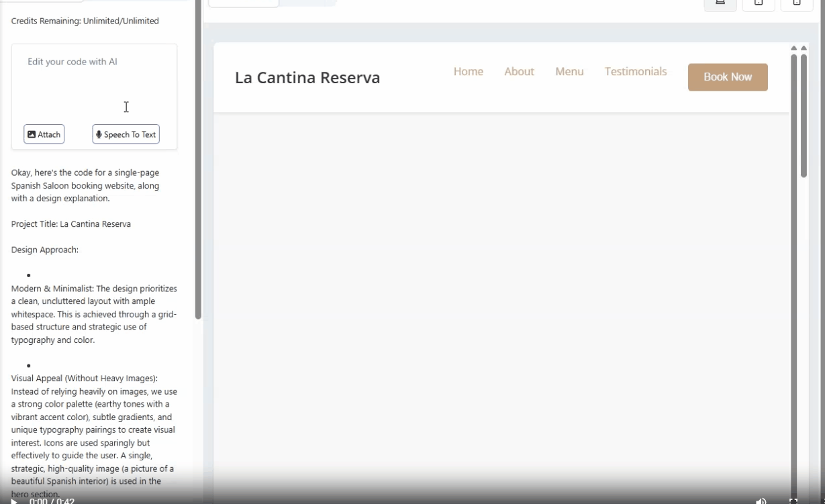This screenshot has width=825, height=504.
Task: Jump to Testimonials section link
Action: 635,72
